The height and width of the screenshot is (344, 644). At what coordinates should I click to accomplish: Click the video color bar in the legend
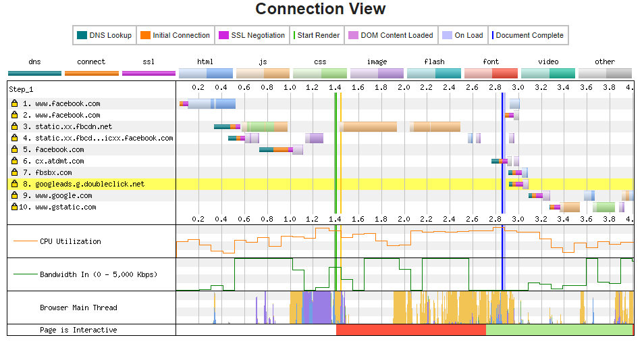548,74
